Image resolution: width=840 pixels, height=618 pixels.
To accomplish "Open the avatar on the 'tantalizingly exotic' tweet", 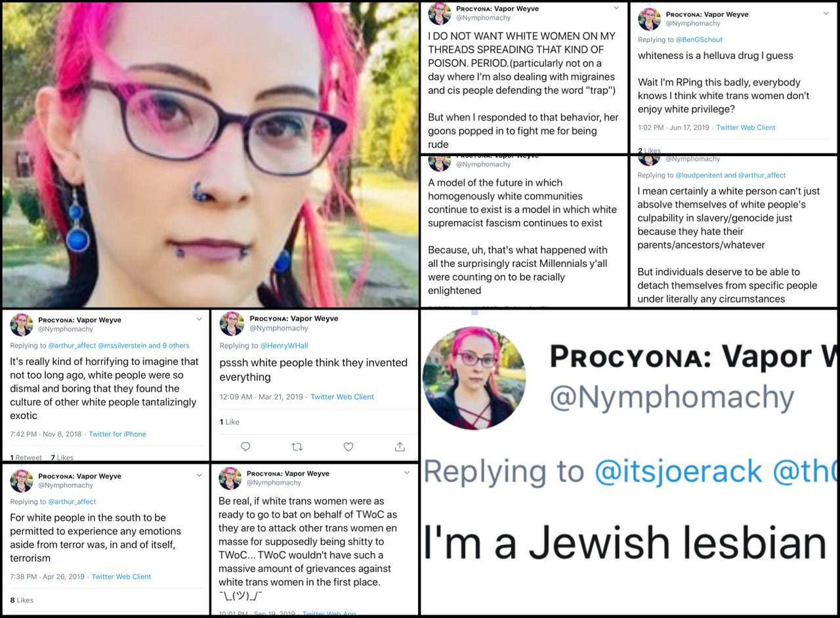I will point(22,325).
